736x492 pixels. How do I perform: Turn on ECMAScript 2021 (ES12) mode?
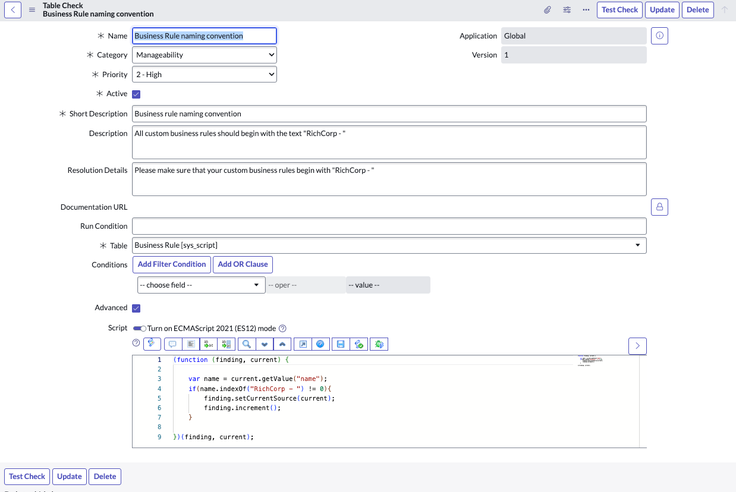(139, 328)
